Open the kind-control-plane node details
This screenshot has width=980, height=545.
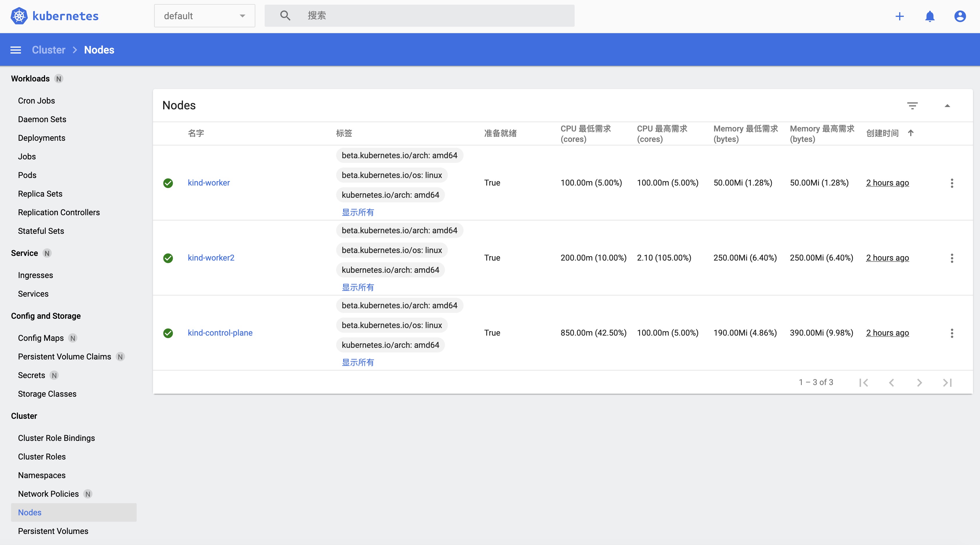point(220,333)
